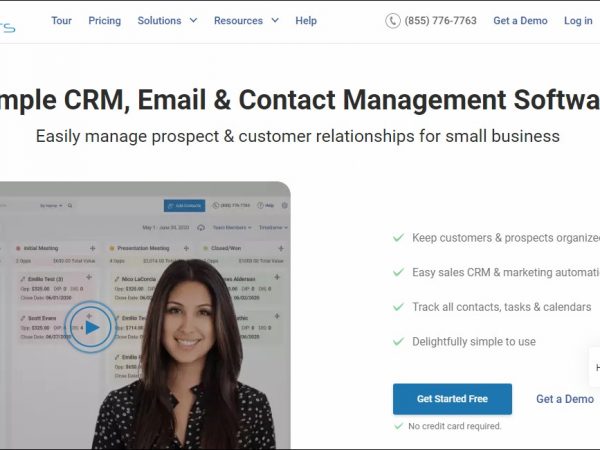Screen dimensions: 600x450
Task: Click the checkmark beside 'Keep customers & prospects organized'
Action: point(398,238)
